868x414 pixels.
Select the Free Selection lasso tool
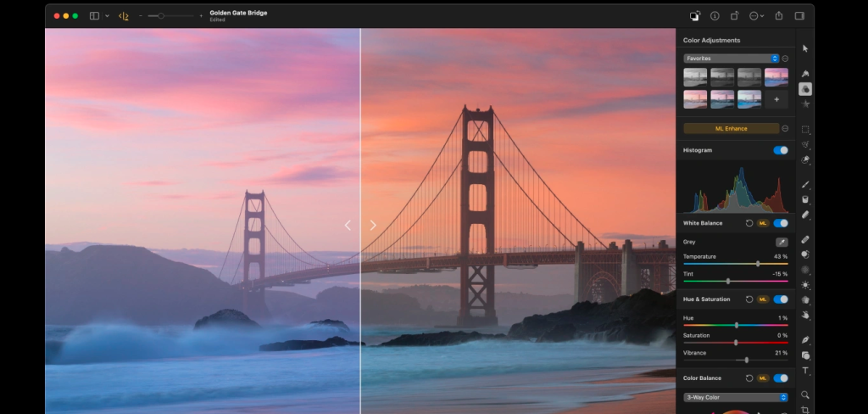click(805, 144)
